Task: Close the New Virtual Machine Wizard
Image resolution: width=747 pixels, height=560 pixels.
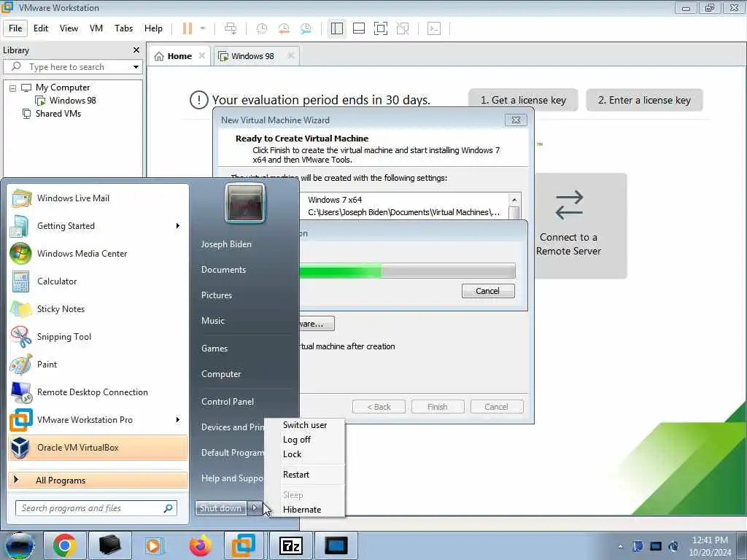Action: click(x=516, y=120)
